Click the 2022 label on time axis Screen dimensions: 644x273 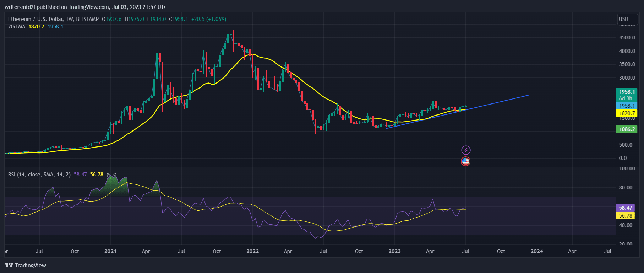pyautogui.click(x=252, y=251)
